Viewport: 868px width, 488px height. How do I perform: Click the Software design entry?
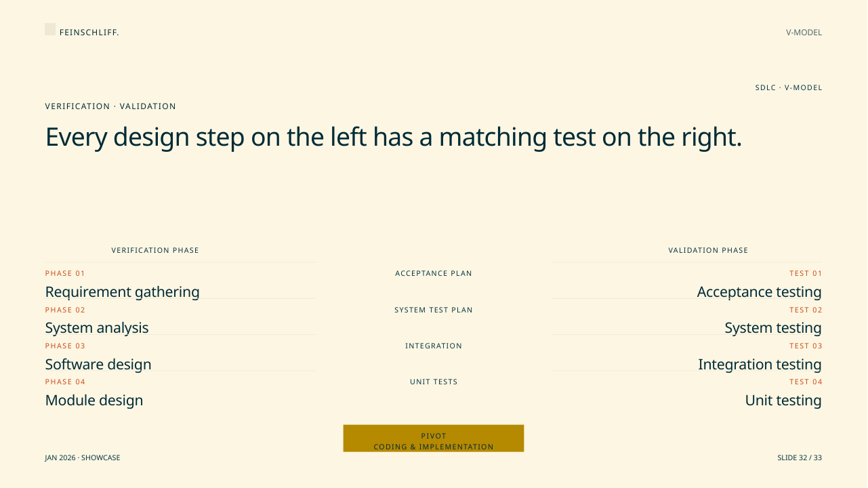click(x=98, y=365)
